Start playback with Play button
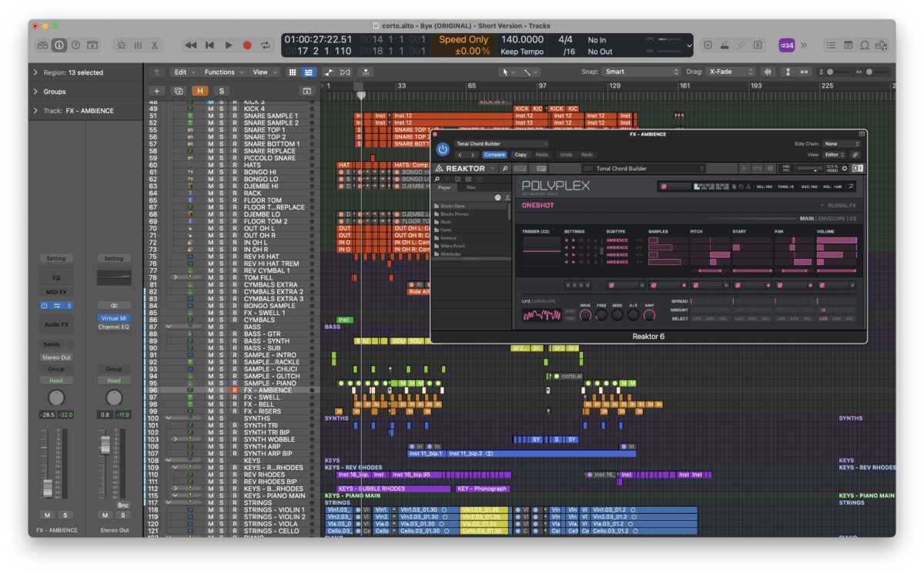 (x=229, y=45)
